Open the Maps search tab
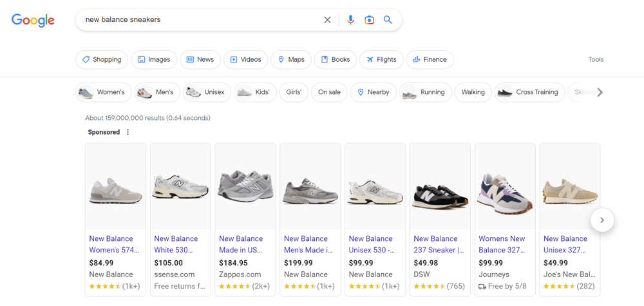Image resolution: width=644 pixels, height=306 pixels. (291, 59)
